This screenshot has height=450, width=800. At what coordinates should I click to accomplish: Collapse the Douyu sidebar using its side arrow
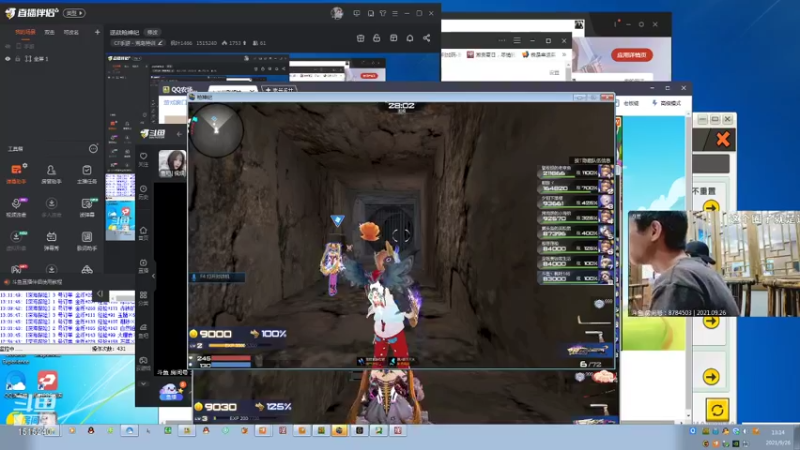153,276
